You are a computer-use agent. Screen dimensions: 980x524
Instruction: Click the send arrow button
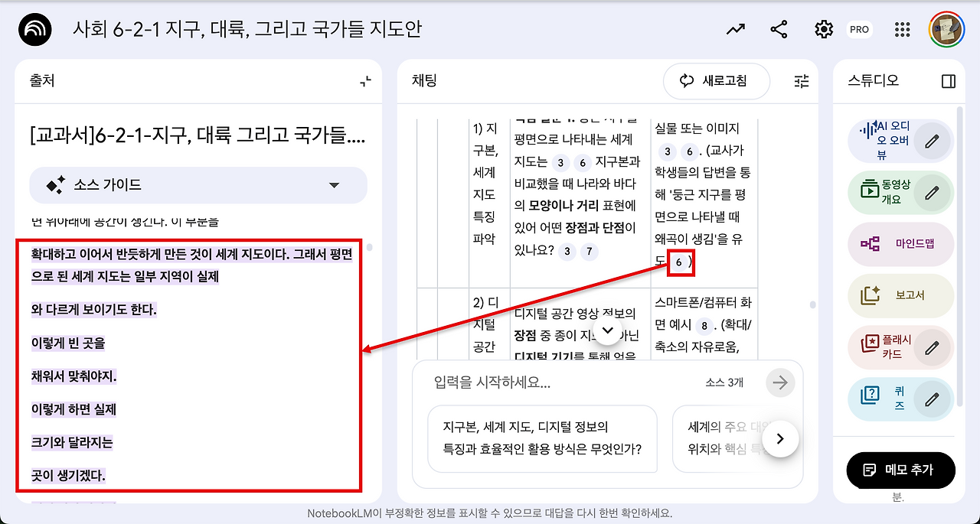click(780, 382)
